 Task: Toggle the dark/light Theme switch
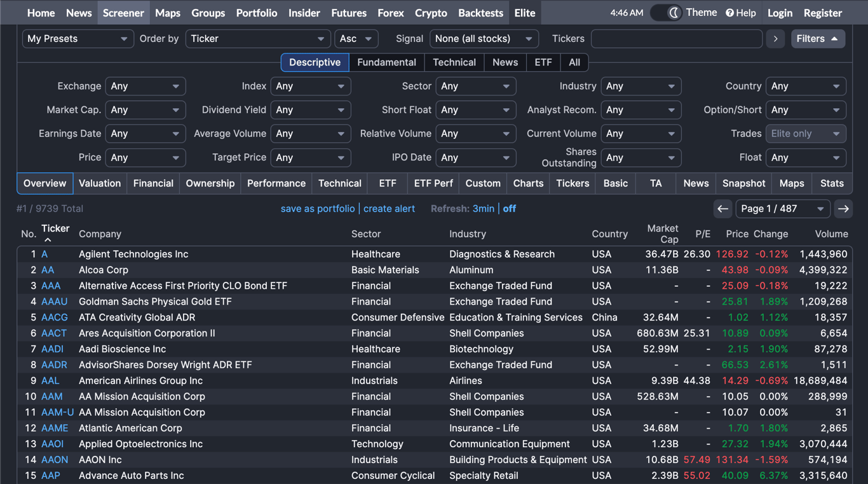pyautogui.click(x=666, y=13)
